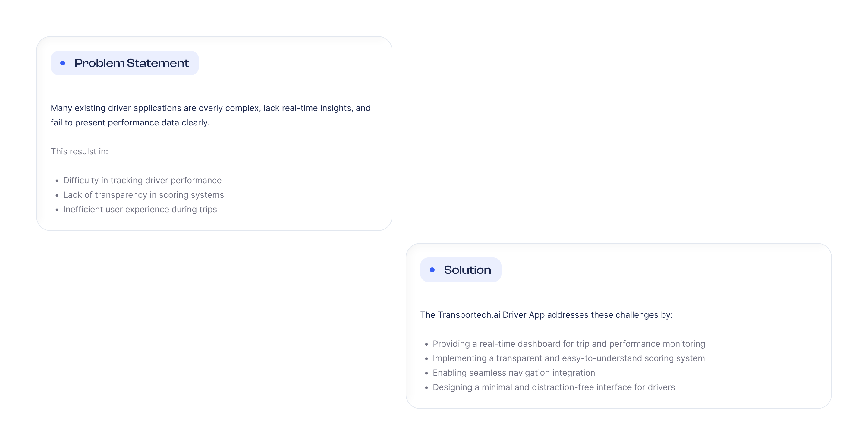Select the paragraph starting 'Many existing driver applications'

(211, 115)
